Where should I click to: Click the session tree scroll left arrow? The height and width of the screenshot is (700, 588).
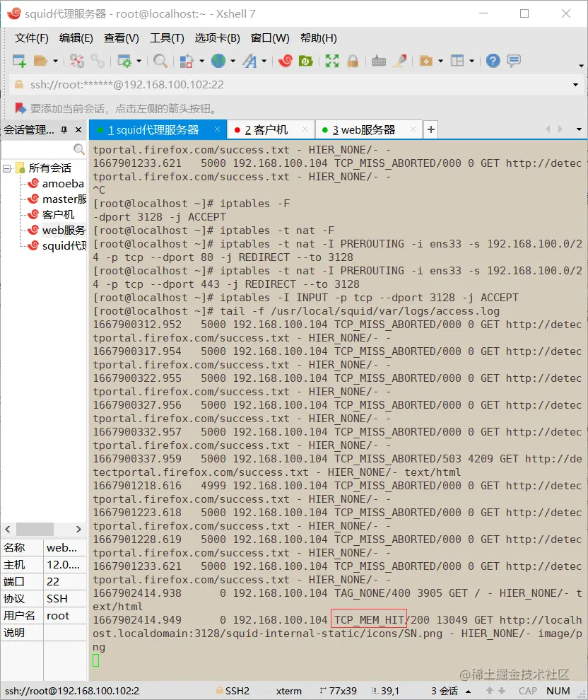tap(8, 529)
